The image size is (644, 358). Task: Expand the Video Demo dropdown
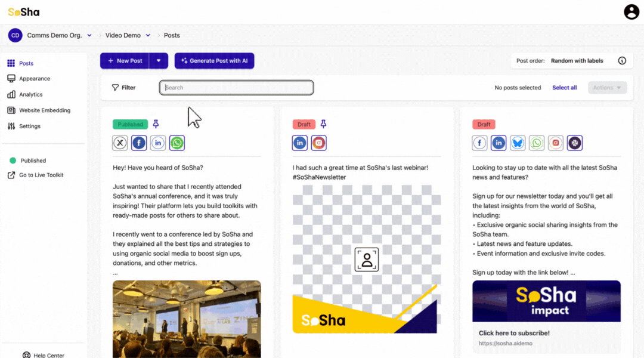point(148,35)
